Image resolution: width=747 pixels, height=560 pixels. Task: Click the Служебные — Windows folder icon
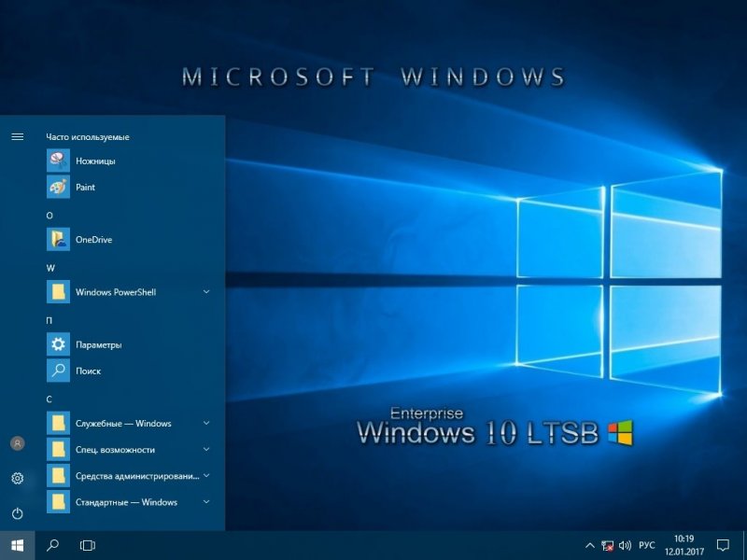click(x=58, y=423)
